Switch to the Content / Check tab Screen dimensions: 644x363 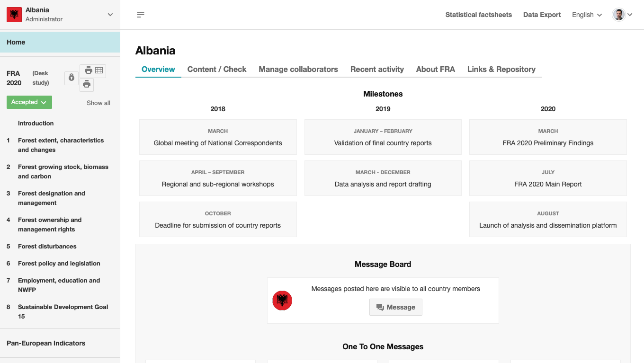216,69
